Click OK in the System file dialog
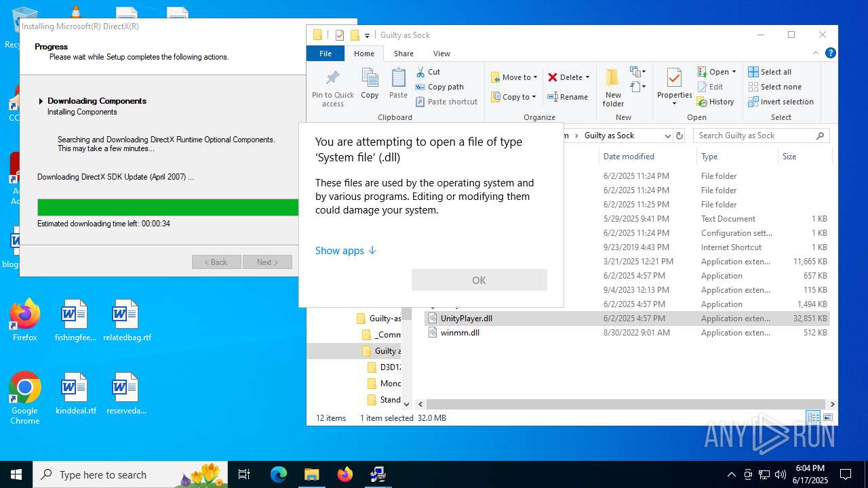868x488 pixels. (479, 280)
